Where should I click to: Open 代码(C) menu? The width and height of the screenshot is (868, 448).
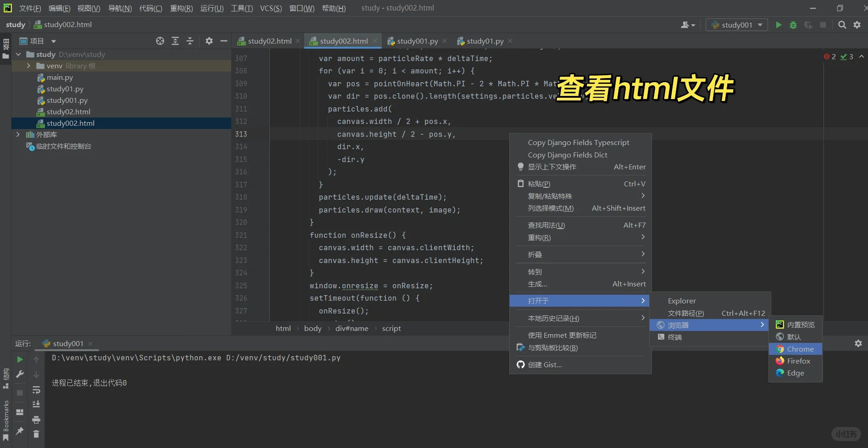pyautogui.click(x=150, y=8)
